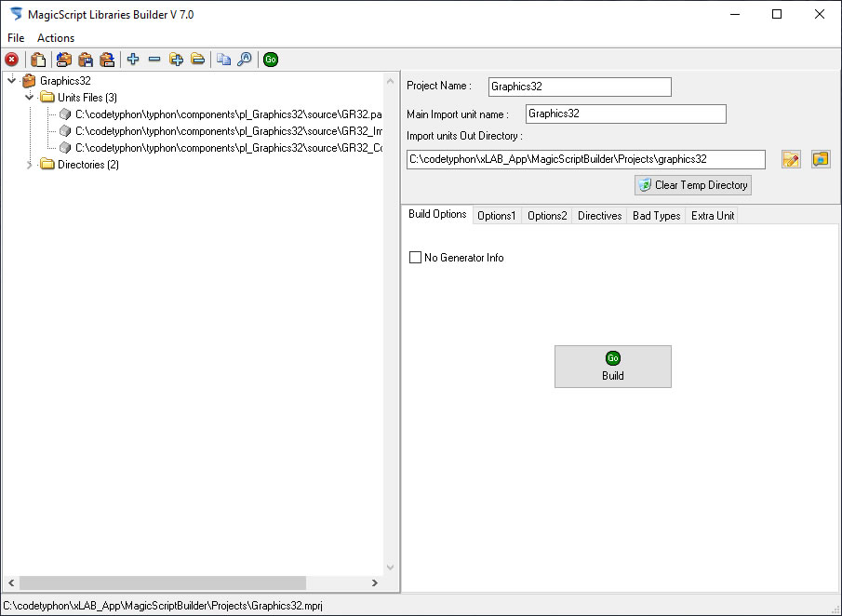Add a directory using folder-plus icon
Viewport: 842px width, 616px height.
click(176, 59)
